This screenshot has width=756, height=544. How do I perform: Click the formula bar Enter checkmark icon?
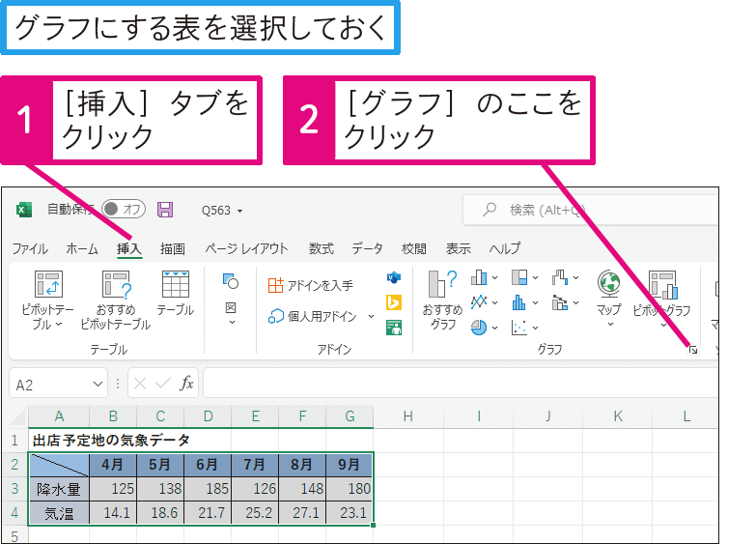(x=163, y=384)
